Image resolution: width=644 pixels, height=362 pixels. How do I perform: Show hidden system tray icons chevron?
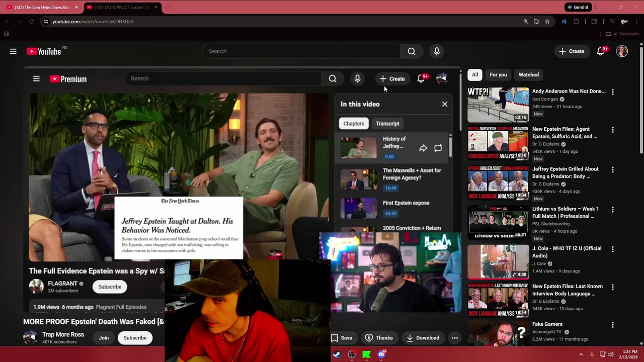581,354
